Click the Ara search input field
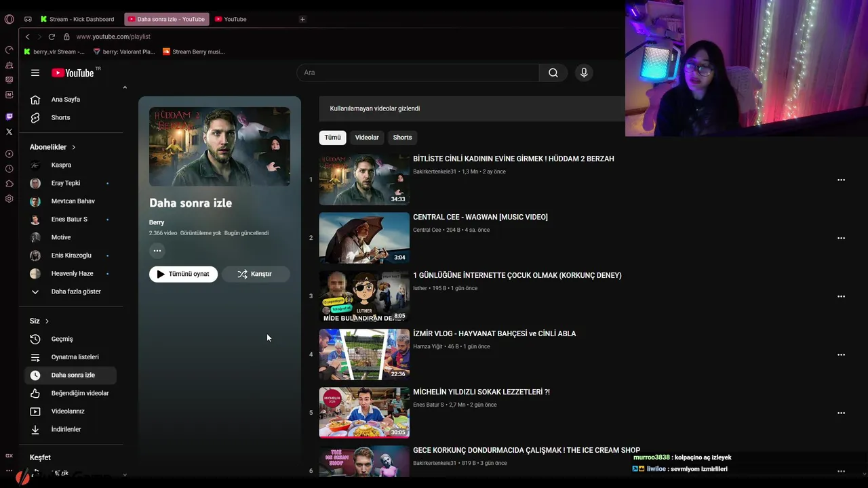 (418, 73)
